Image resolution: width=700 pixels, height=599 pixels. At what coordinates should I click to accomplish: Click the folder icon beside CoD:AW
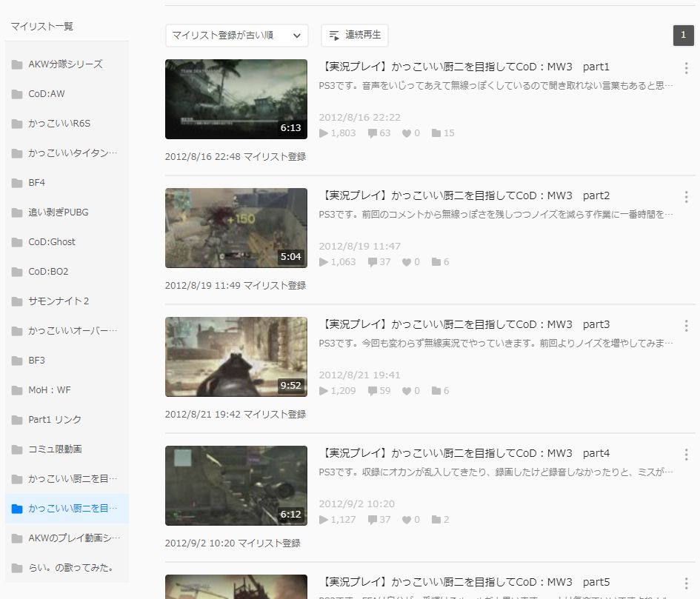[17, 94]
